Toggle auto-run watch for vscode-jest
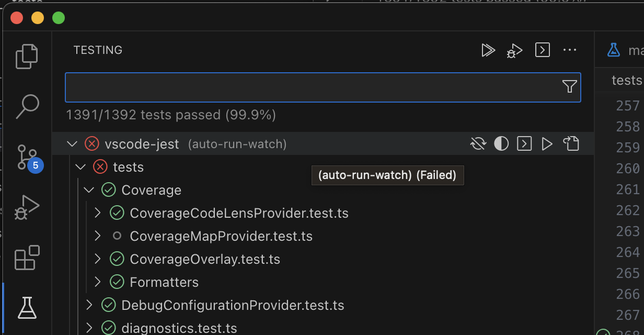 point(477,143)
